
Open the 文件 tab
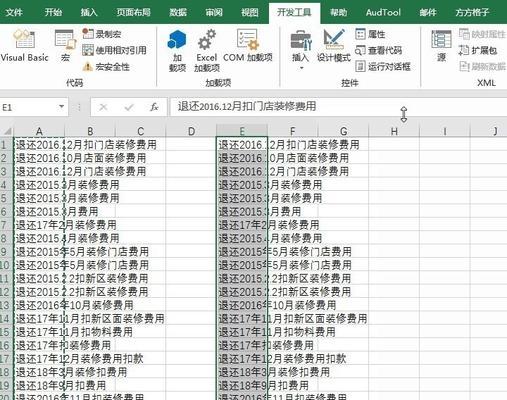tap(14, 12)
